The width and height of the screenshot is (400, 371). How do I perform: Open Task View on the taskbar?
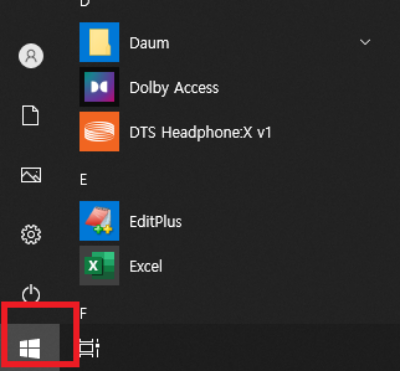click(90, 348)
